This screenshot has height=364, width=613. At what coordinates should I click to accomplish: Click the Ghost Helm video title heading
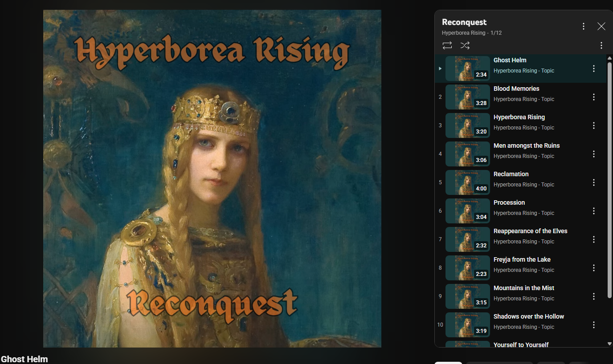[25, 359]
